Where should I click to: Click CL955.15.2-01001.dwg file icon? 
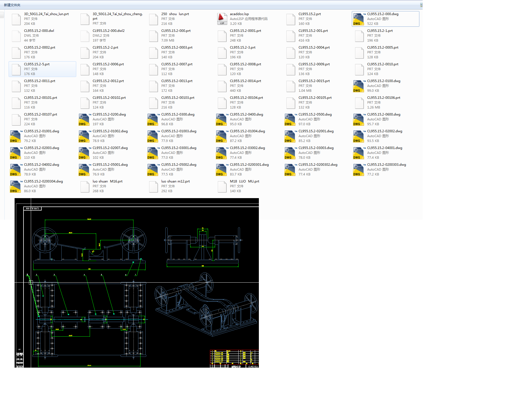click(15, 136)
